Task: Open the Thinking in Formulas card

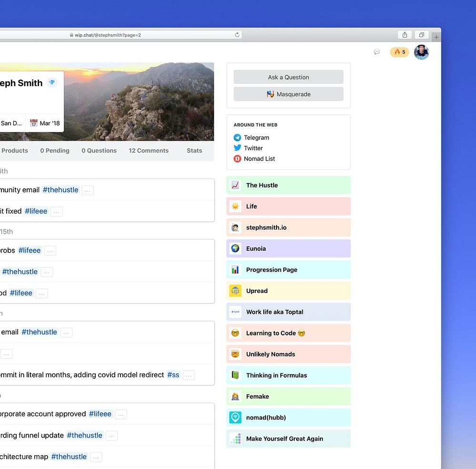Action: (288, 375)
